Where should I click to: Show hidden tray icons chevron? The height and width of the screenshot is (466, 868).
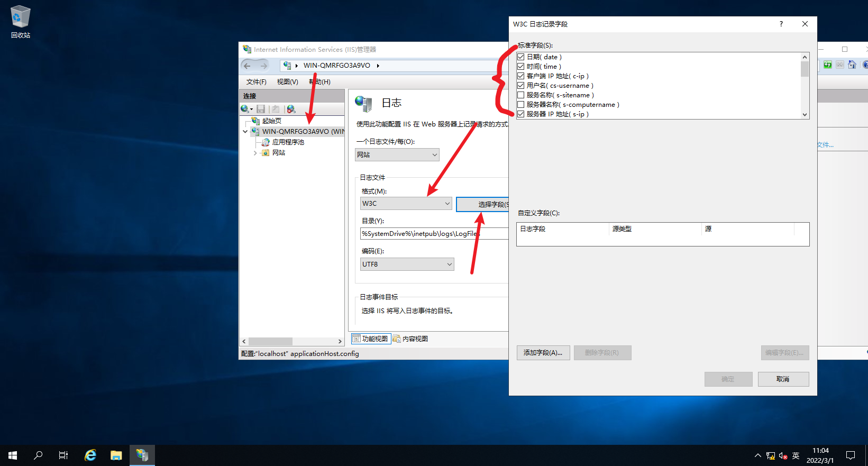(758, 455)
